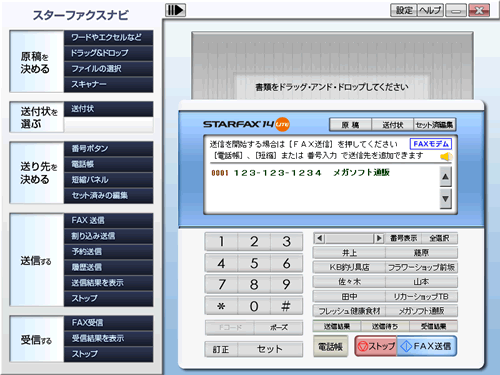This screenshot has height=375, width=500.
Task: Select recipient row 0001 123-123-1234
Action: (300, 173)
